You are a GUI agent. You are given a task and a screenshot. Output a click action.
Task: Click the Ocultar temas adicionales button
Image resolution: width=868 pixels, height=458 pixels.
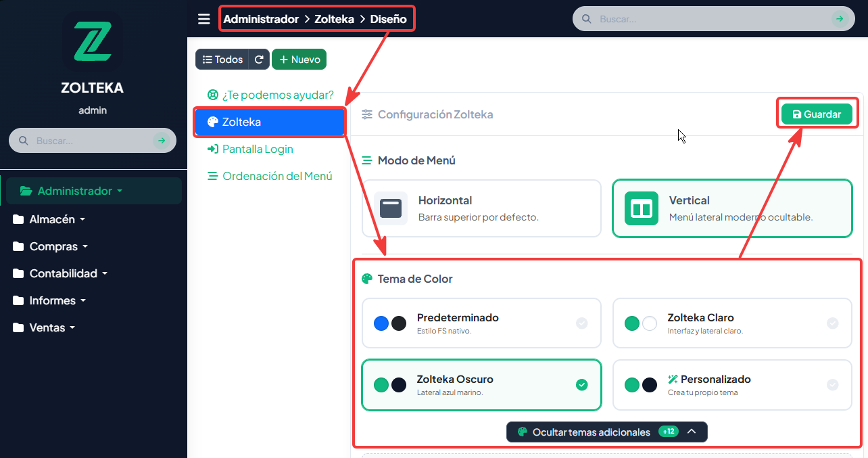pyautogui.click(x=607, y=432)
